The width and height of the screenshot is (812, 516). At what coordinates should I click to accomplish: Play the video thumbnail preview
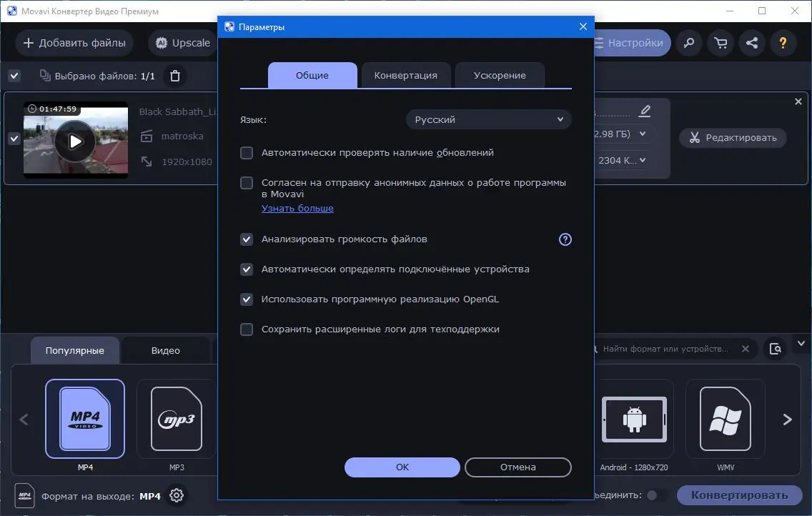click(76, 141)
